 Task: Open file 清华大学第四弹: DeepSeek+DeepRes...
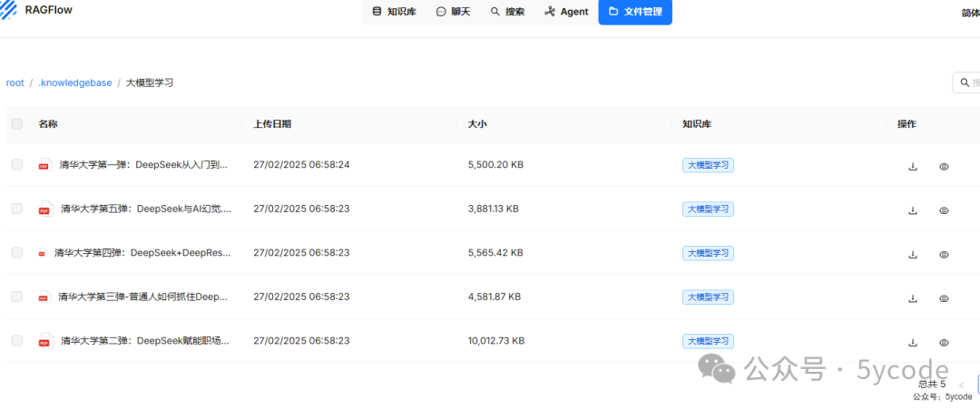pyautogui.click(x=142, y=253)
